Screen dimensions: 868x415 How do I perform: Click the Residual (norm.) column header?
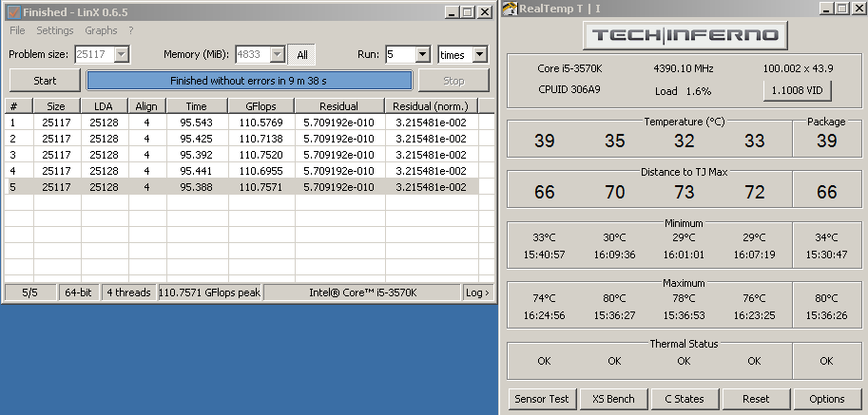(x=432, y=106)
